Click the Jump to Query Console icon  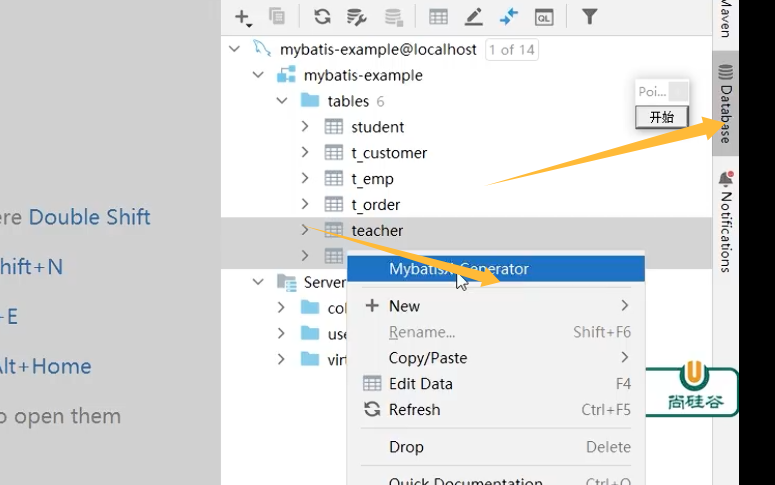(508, 17)
